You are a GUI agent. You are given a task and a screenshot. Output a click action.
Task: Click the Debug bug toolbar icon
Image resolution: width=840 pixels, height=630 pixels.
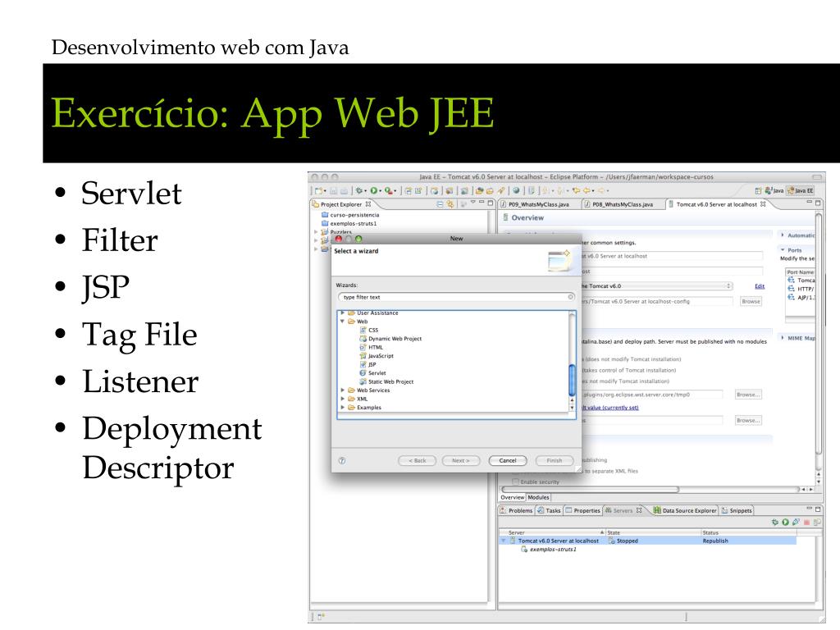pos(359,190)
